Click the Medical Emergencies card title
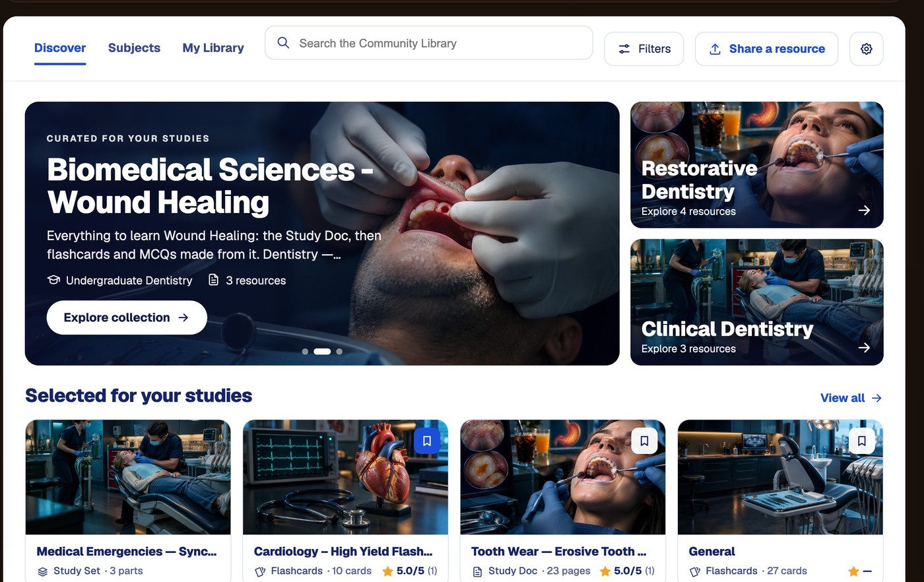The image size is (924, 582). 127,552
